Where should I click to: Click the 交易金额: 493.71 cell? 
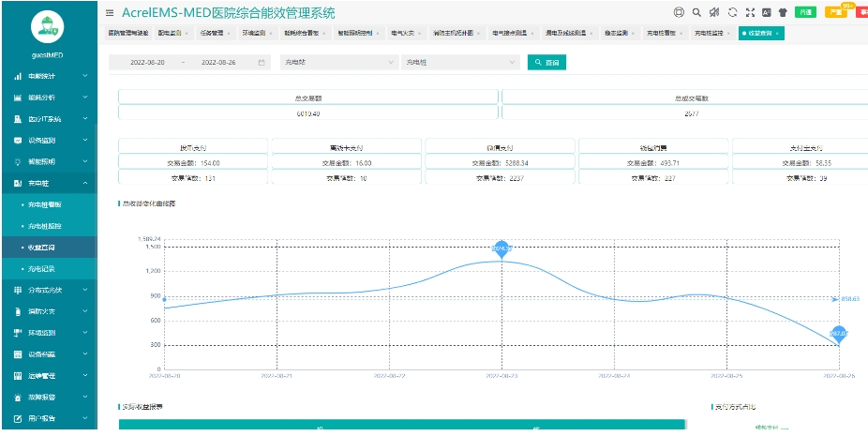(653, 163)
